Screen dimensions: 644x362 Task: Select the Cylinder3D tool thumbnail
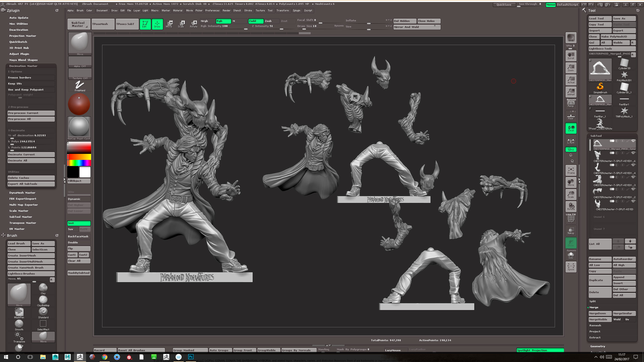coord(624,64)
